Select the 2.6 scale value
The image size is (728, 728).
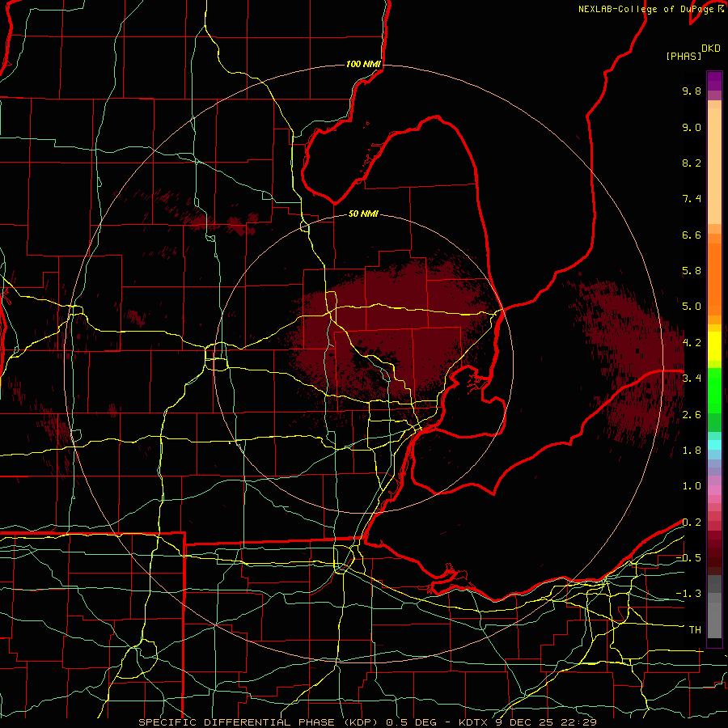tap(692, 415)
